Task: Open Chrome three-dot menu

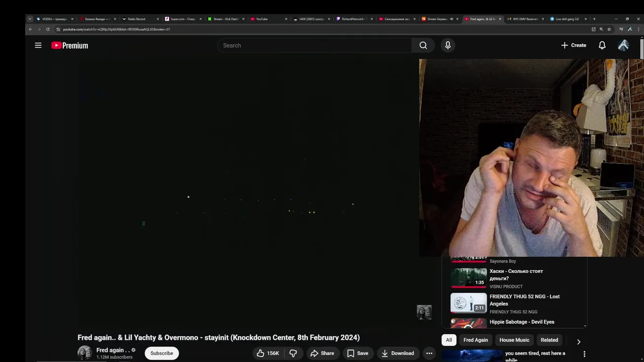Action: point(638,29)
